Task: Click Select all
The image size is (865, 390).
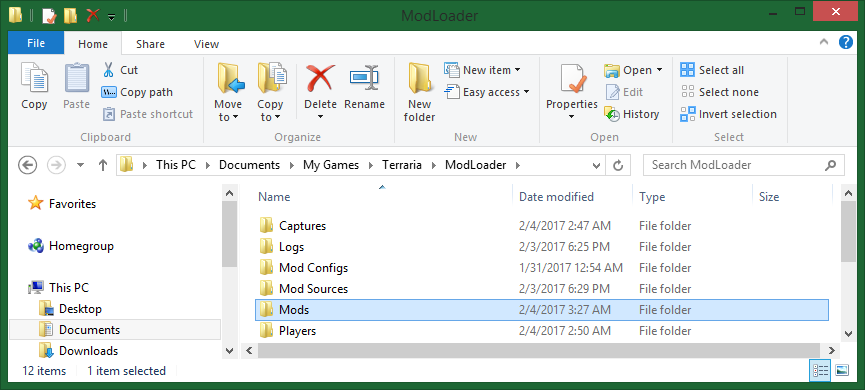Action: (x=712, y=70)
